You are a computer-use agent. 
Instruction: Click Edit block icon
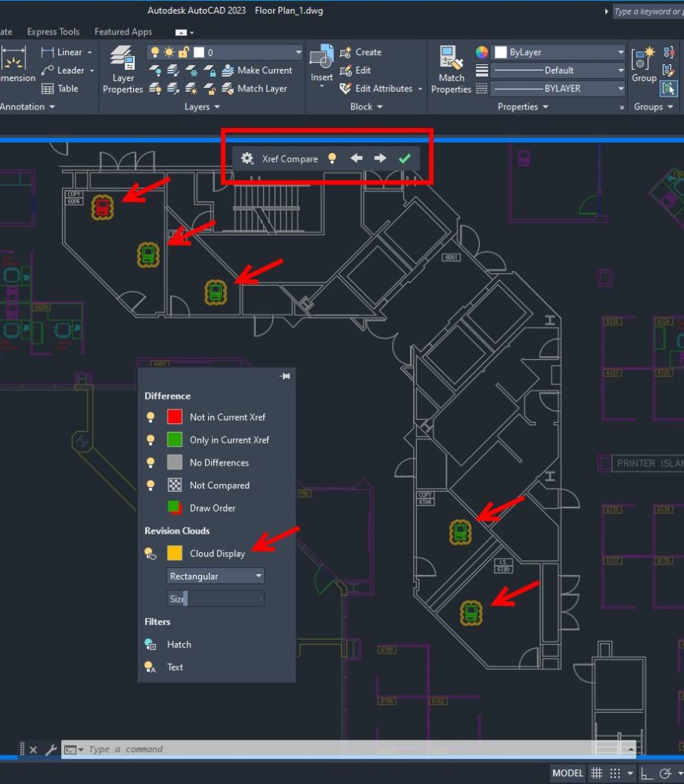pos(345,70)
